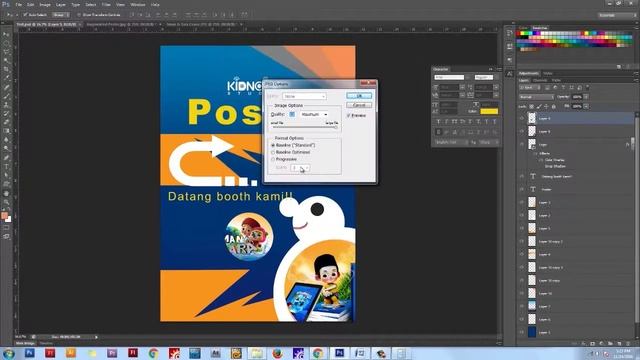
Task: Select the Zoom tool
Action: coord(6,202)
